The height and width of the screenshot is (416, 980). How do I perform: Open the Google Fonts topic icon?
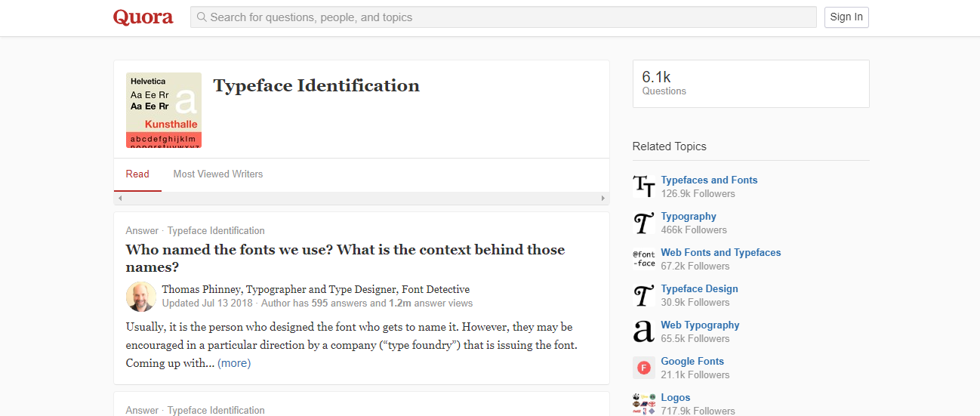[643, 367]
